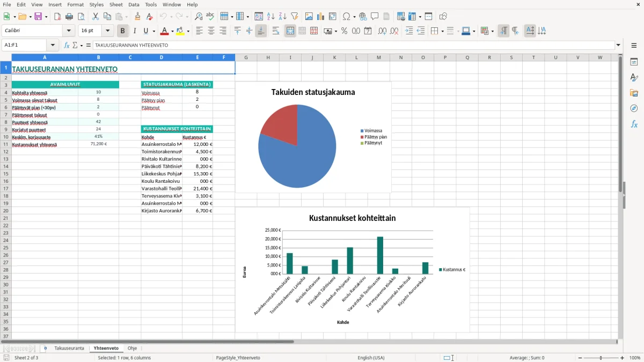
Task: Expand the formula bar
Action: [x=619, y=45]
